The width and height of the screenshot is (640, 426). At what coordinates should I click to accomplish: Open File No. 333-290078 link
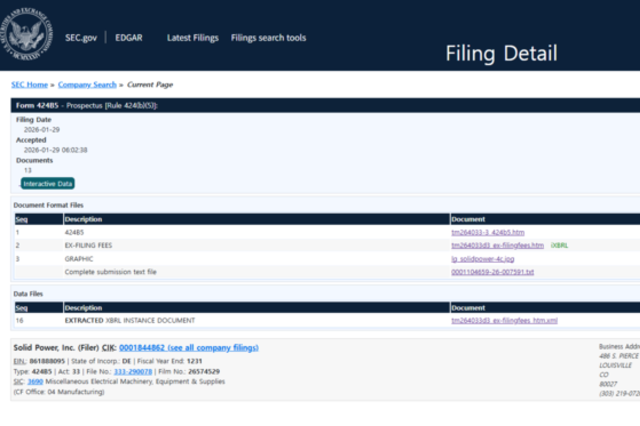pyautogui.click(x=133, y=371)
